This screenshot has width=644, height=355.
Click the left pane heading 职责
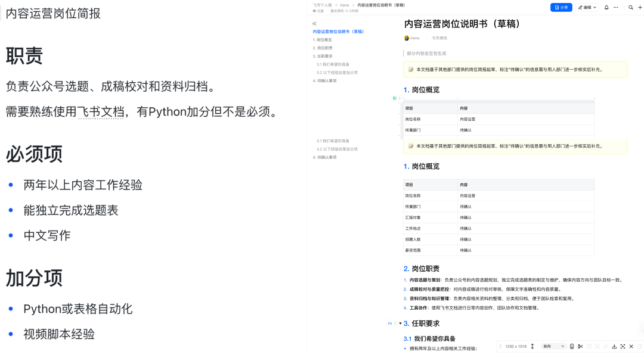(x=24, y=56)
